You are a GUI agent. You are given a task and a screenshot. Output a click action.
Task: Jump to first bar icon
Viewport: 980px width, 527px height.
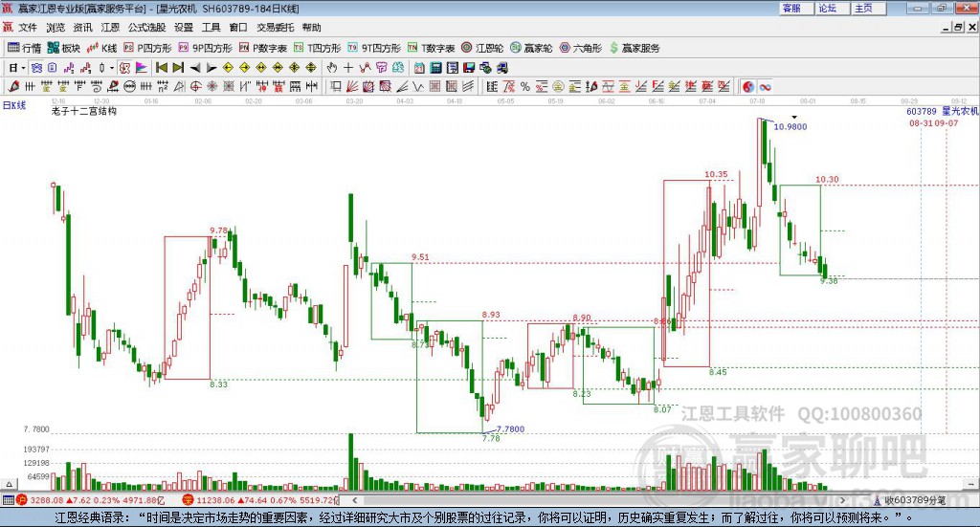[161, 68]
